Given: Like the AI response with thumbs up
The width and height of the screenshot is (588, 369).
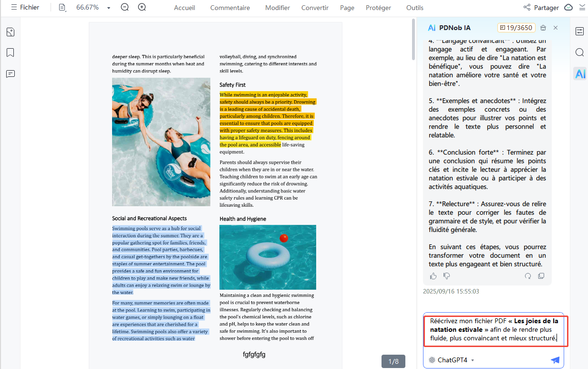Looking at the screenshot, I should click(x=433, y=276).
